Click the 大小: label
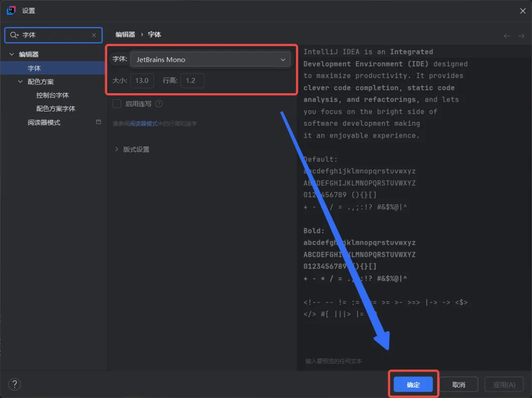 [120, 81]
